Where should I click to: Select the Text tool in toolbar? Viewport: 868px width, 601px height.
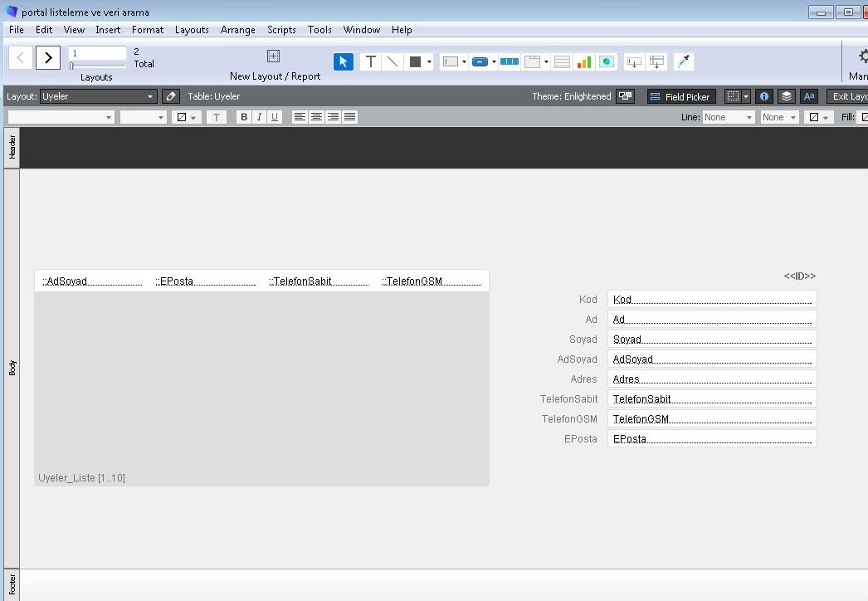(370, 61)
